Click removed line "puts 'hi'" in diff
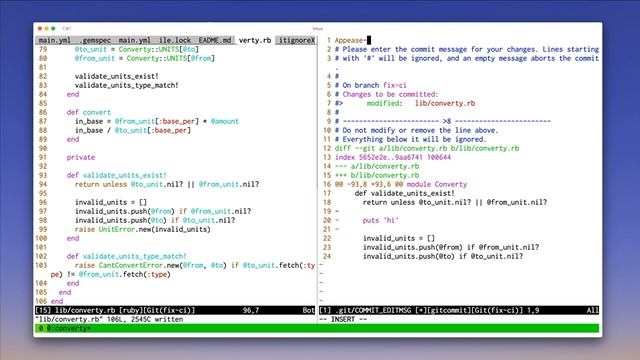The width and height of the screenshot is (640, 360). click(x=380, y=220)
